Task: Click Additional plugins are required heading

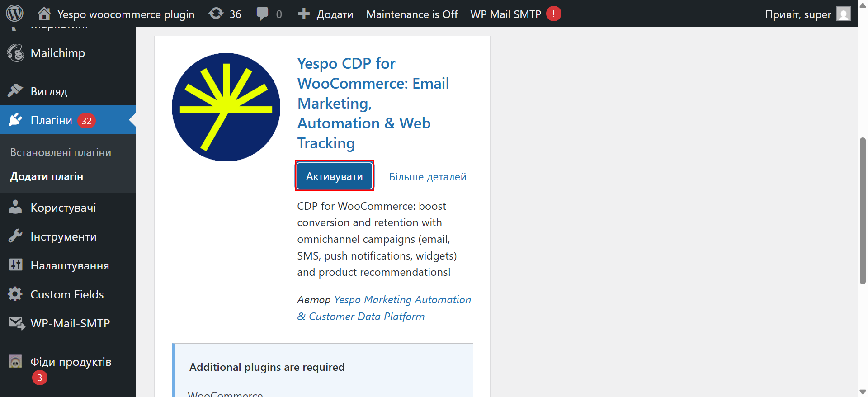Action: click(x=267, y=367)
